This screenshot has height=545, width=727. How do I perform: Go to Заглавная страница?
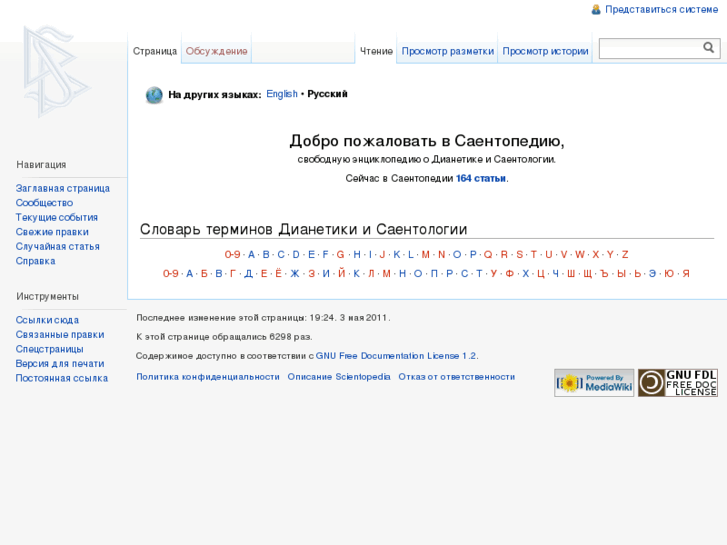(63, 188)
